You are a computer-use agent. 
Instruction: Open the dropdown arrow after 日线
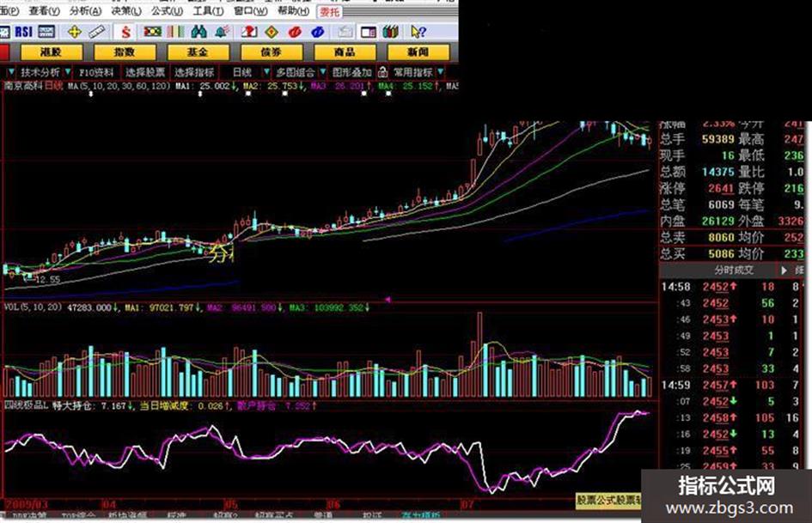(266, 72)
